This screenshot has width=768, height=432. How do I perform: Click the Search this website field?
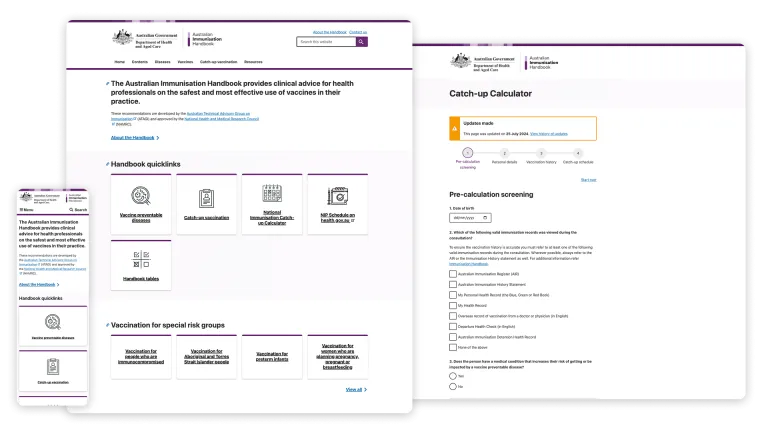click(326, 42)
